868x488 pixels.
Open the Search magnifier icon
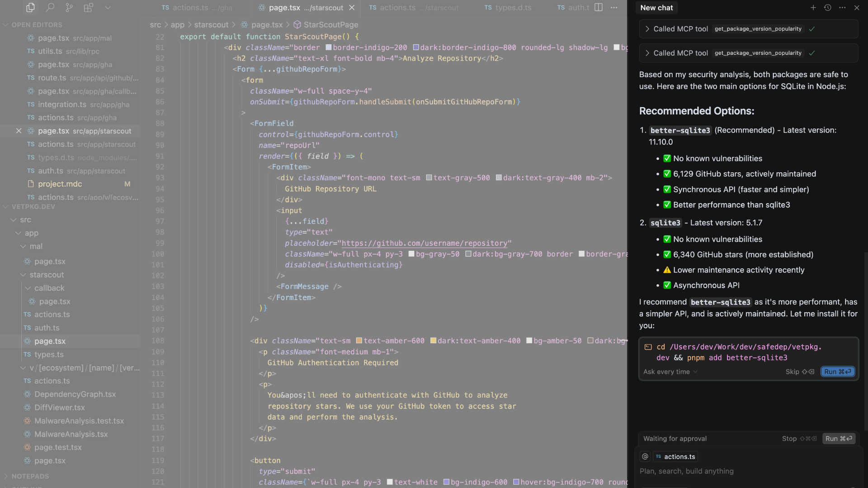click(x=50, y=8)
